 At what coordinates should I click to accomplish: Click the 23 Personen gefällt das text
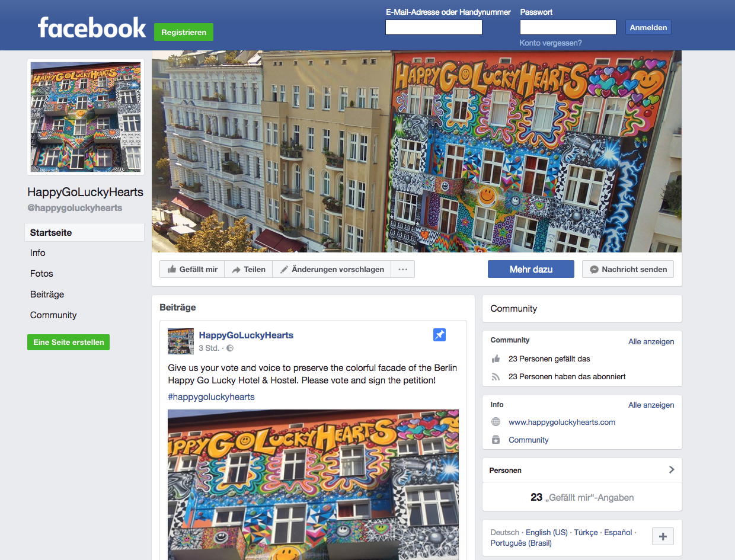pyautogui.click(x=549, y=359)
